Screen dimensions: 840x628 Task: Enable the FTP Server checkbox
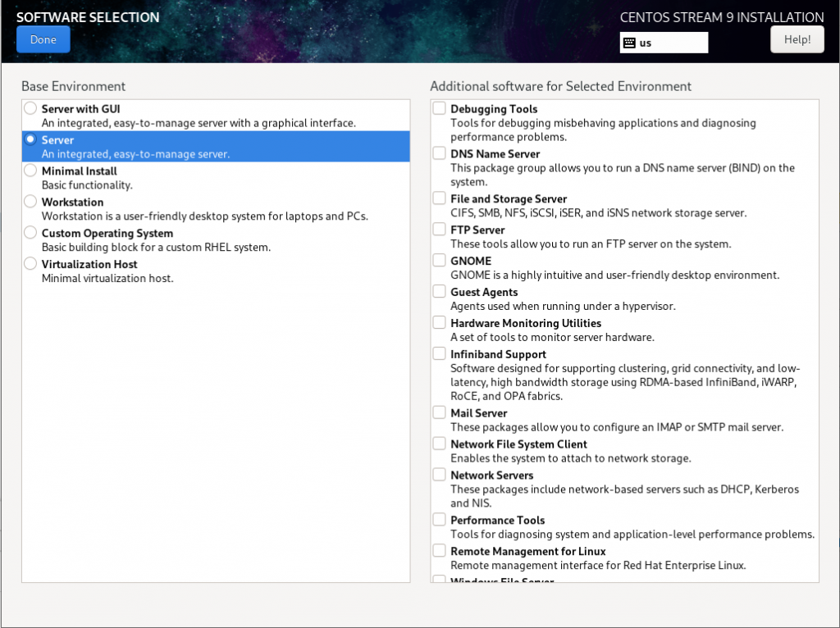tap(440, 229)
